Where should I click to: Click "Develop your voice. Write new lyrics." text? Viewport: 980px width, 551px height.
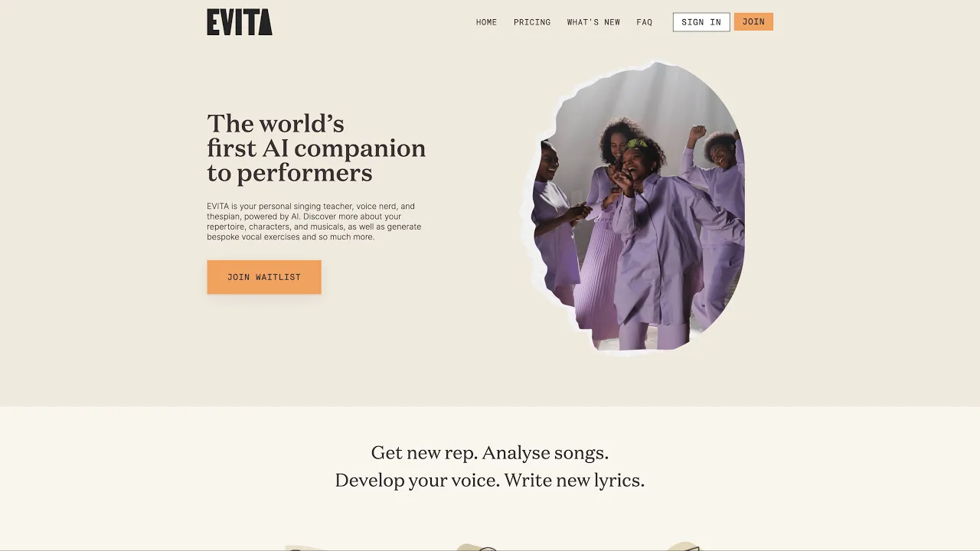490,480
